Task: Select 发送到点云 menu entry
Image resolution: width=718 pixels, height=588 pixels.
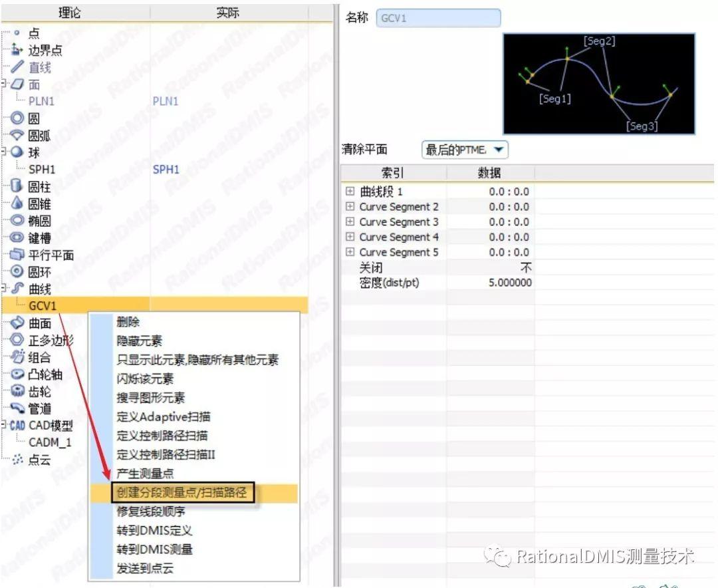Action: (x=145, y=569)
